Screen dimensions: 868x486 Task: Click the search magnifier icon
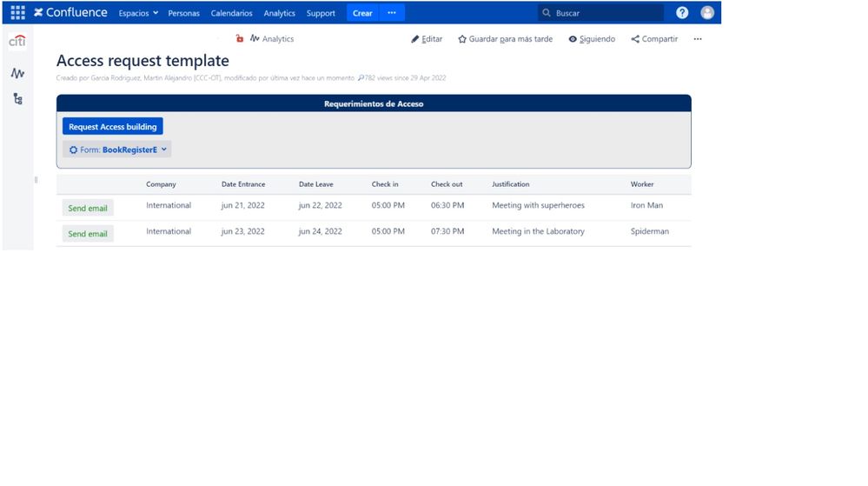point(547,13)
